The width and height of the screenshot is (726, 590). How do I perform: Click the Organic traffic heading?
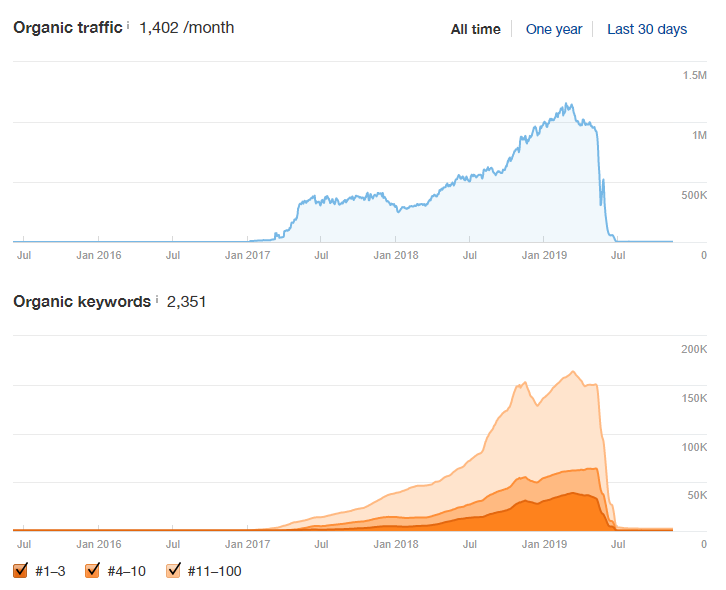click(x=68, y=28)
